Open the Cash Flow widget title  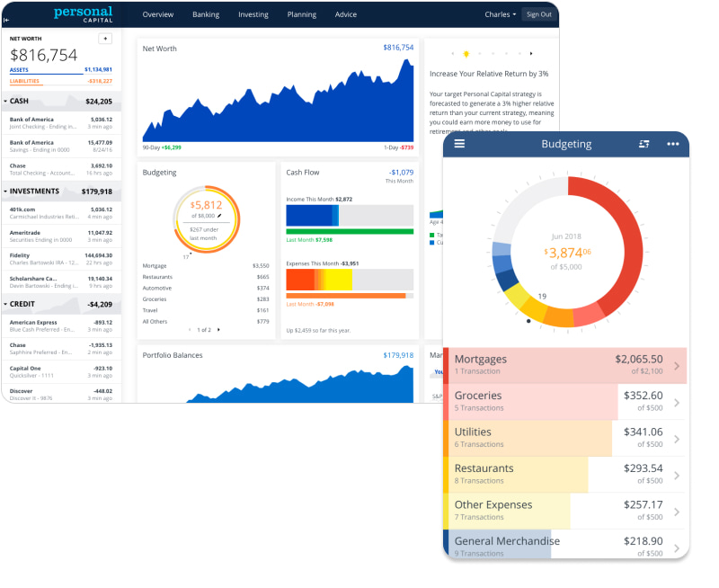click(x=303, y=173)
